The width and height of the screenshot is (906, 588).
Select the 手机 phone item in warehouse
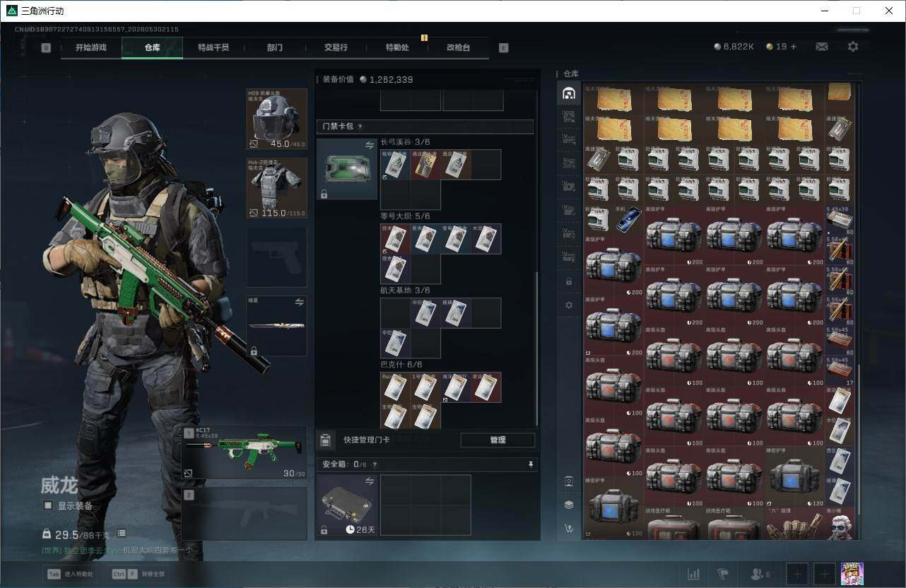630,220
